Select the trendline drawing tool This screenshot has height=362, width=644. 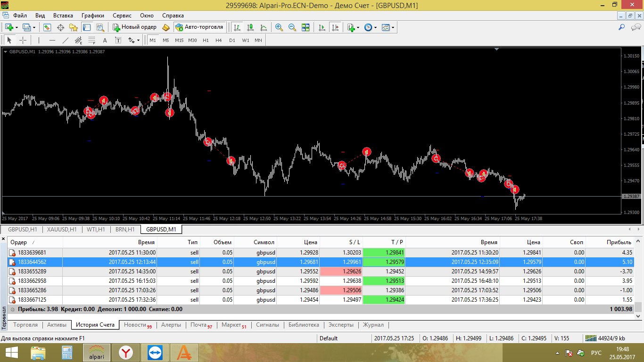65,40
